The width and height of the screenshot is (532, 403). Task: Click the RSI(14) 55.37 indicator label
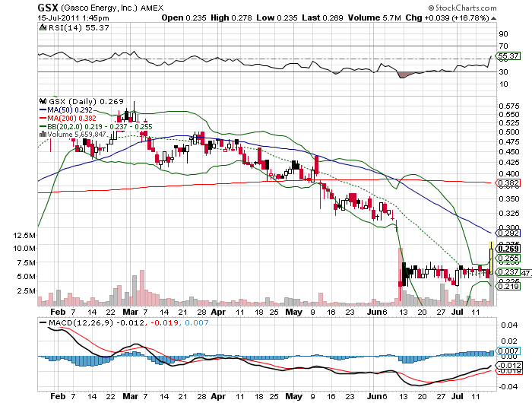(79, 28)
